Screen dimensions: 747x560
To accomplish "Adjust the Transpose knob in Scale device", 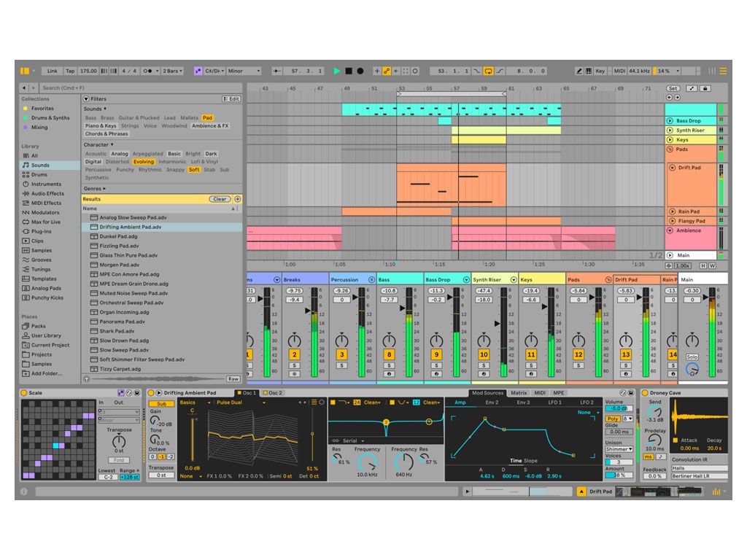I will tap(119, 441).
